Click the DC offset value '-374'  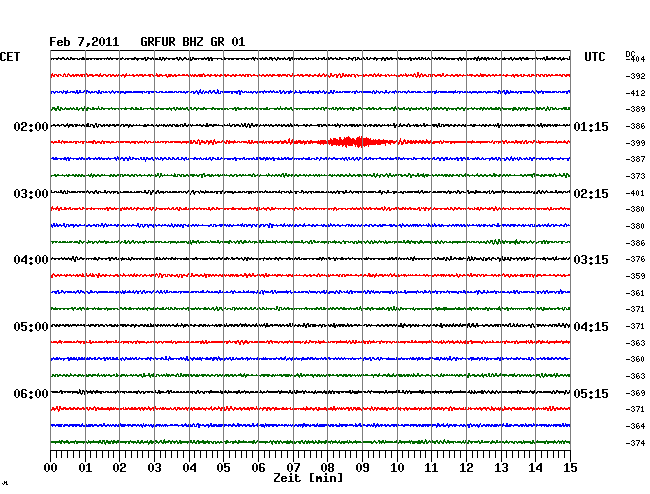(635, 443)
